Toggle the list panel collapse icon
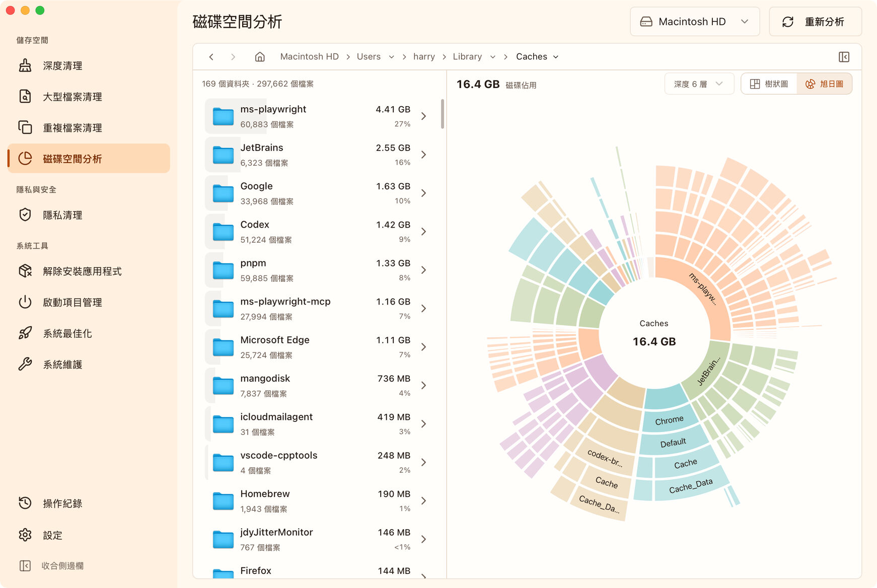877x588 pixels. coord(844,57)
